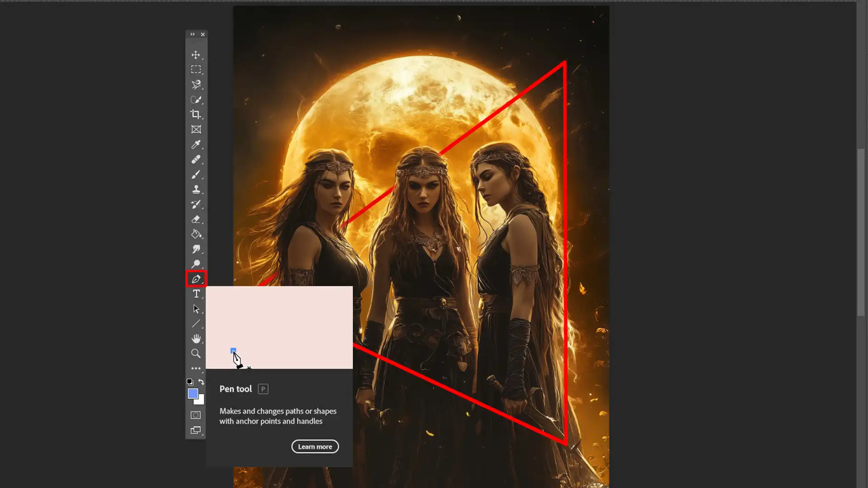Viewport: 868px width, 488px height.
Task: Select the Brush tool
Action: pos(196,174)
